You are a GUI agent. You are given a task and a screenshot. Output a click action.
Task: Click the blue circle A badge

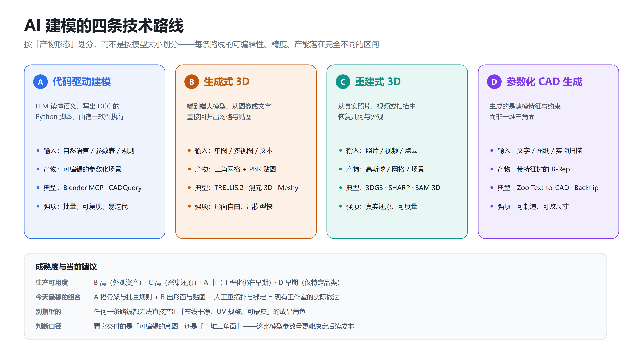point(40,82)
